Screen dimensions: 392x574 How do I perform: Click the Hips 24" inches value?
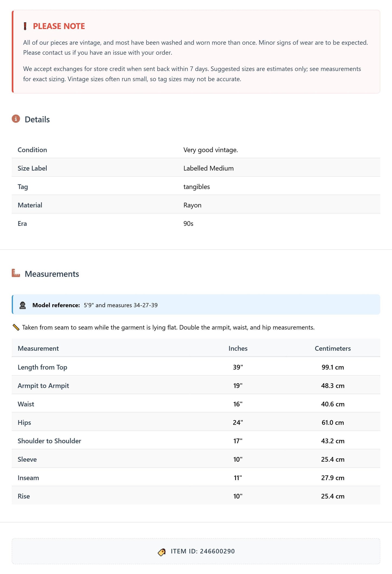click(x=238, y=423)
